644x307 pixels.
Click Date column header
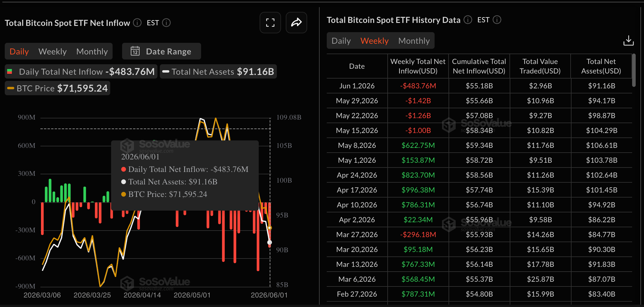pyautogui.click(x=357, y=66)
